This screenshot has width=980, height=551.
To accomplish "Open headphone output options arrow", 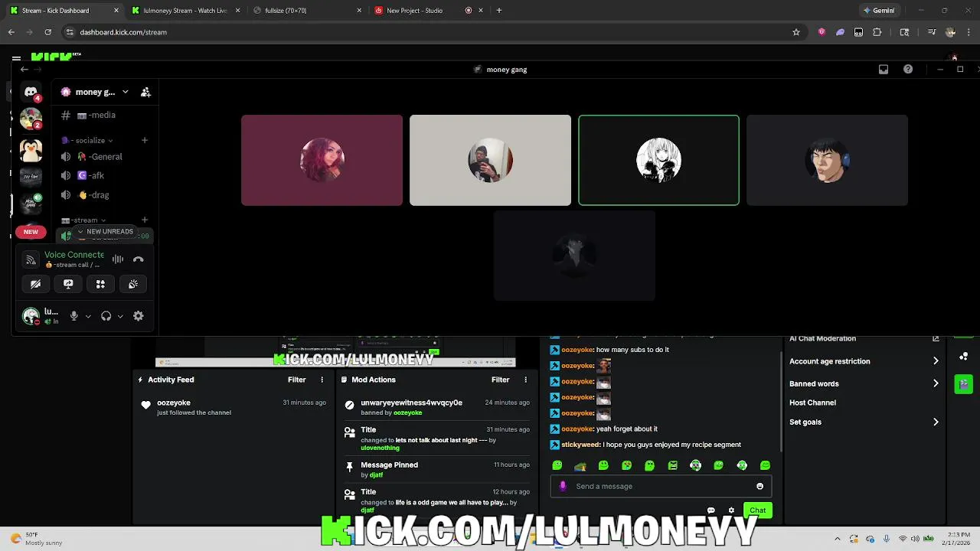I will click(120, 316).
